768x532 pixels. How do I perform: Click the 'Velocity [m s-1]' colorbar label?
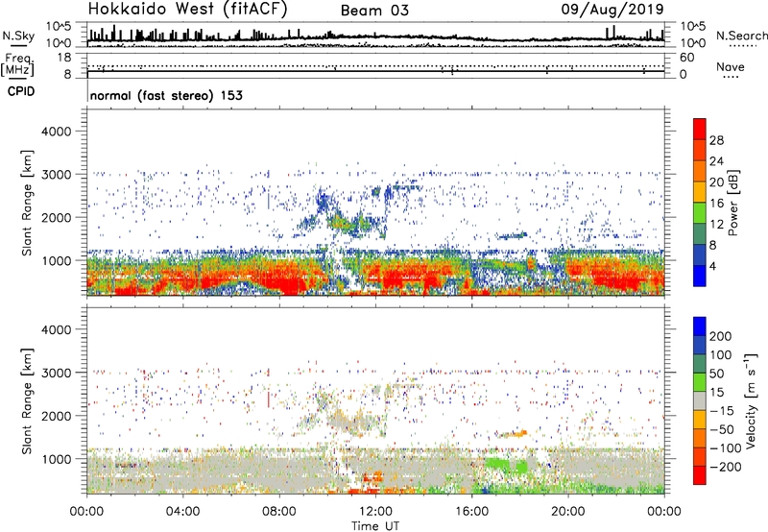pos(751,400)
